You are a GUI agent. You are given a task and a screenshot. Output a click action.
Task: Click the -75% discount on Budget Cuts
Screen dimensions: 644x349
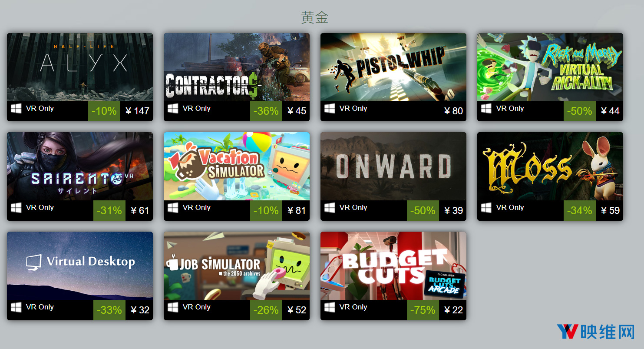pos(423,310)
